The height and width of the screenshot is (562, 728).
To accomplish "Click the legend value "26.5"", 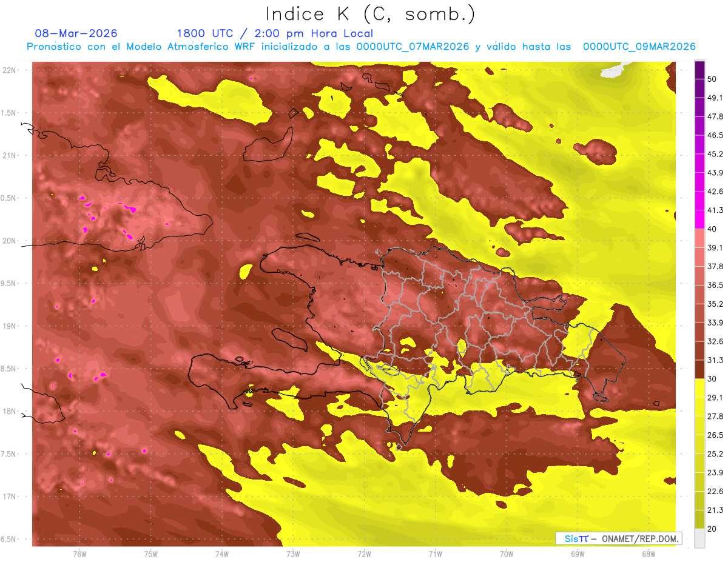I will point(715,435).
